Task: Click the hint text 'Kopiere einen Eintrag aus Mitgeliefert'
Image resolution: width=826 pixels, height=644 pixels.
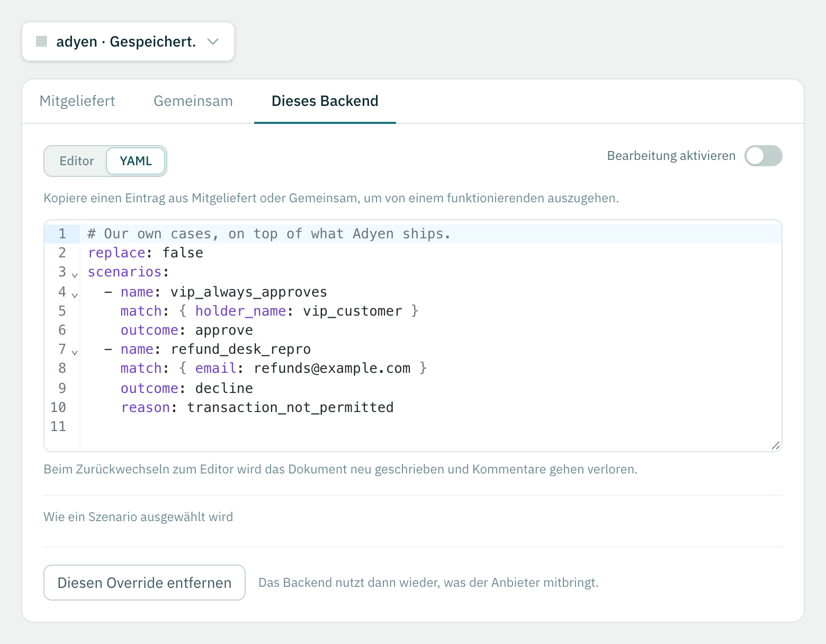Action: point(331,198)
